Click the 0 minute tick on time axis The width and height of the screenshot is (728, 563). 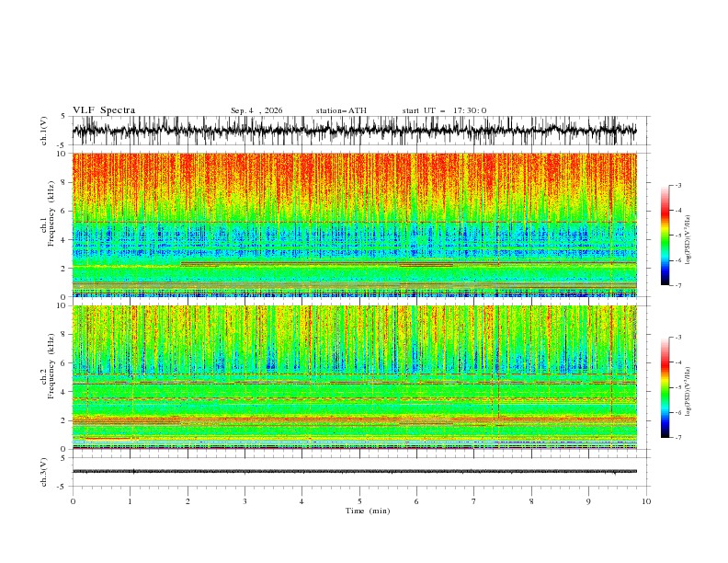click(x=73, y=501)
